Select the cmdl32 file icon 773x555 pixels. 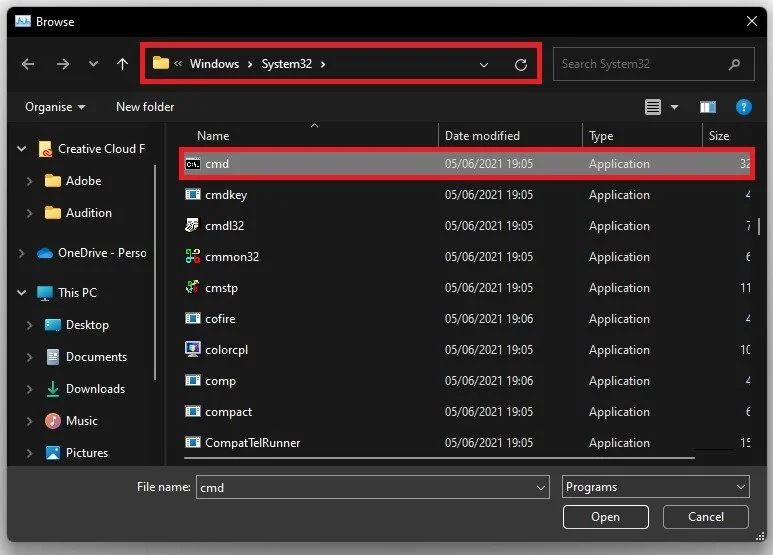192,225
